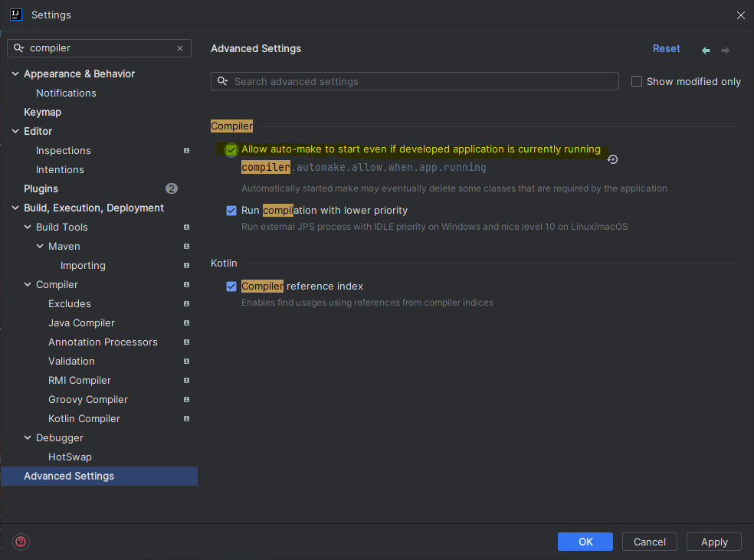The image size is (754, 560).
Task: Click project-level icon next to Validation
Action: point(186,361)
